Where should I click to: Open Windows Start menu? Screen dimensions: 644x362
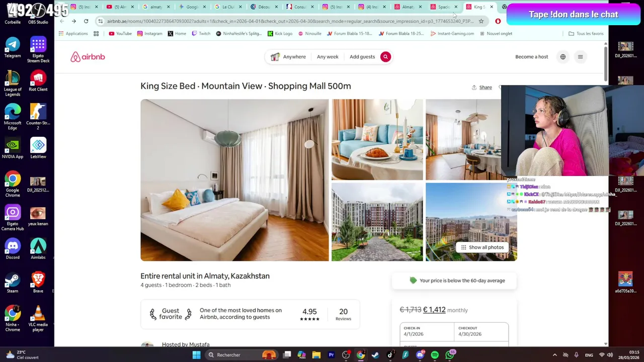click(x=196, y=355)
